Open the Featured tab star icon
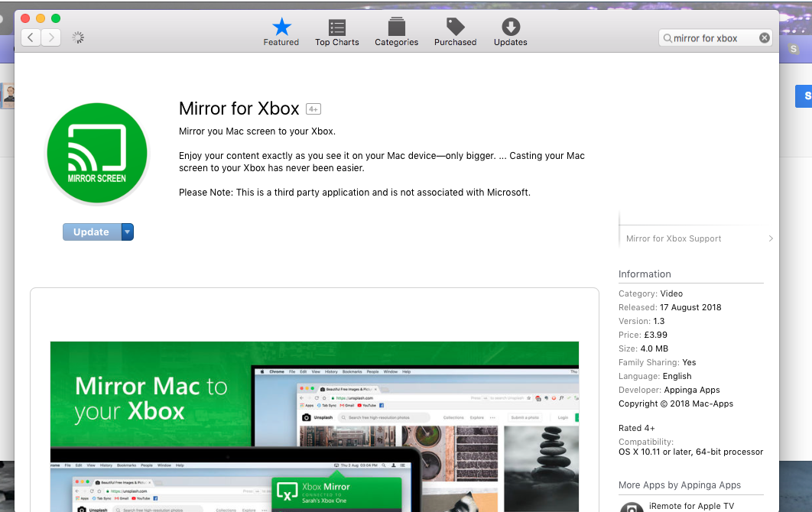 (x=281, y=27)
